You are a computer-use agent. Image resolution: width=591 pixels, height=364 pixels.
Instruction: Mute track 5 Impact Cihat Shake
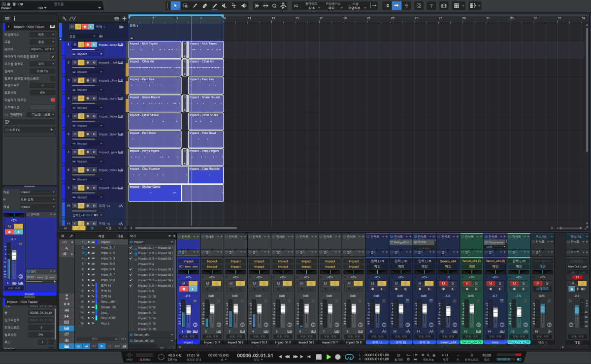[75, 116]
